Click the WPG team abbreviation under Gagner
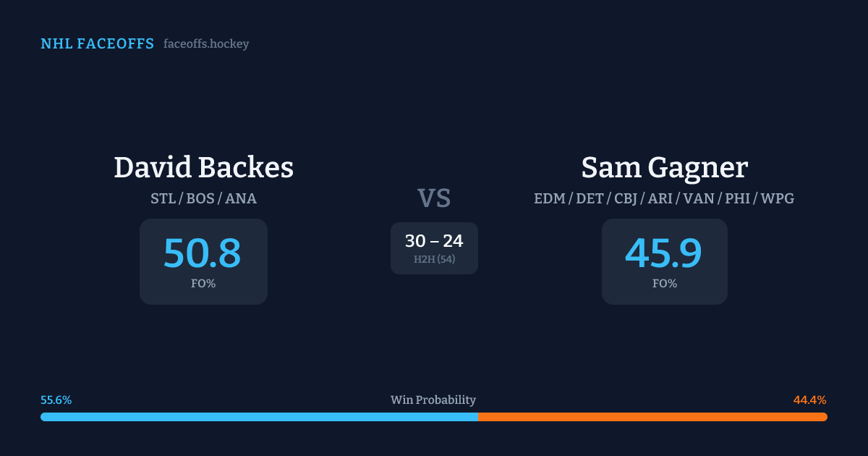The image size is (868, 456). point(778,198)
